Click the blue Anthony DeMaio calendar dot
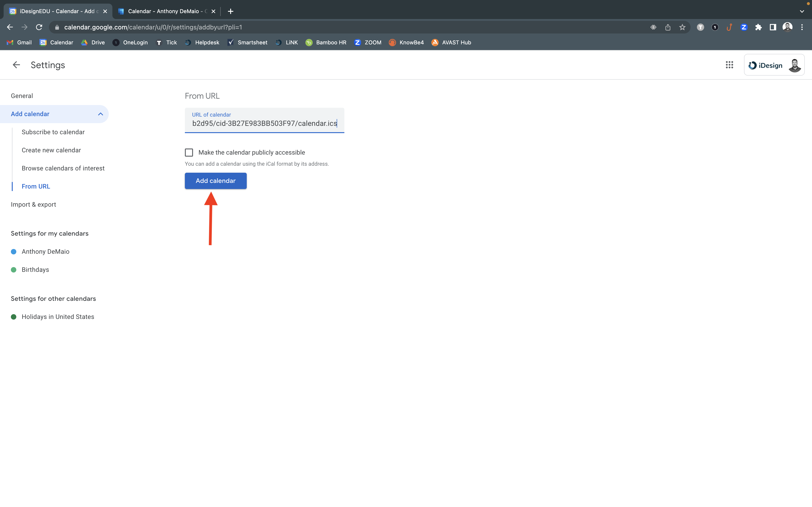 [x=14, y=251]
